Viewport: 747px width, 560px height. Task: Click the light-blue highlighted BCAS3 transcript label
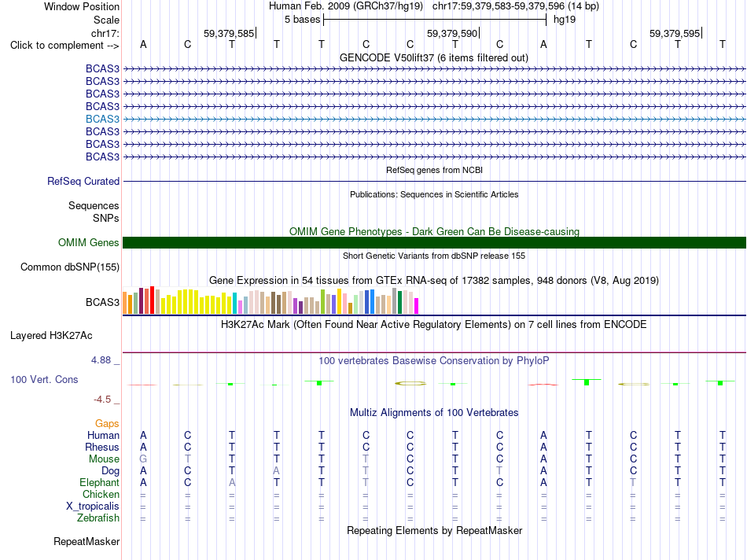tap(102, 119)
